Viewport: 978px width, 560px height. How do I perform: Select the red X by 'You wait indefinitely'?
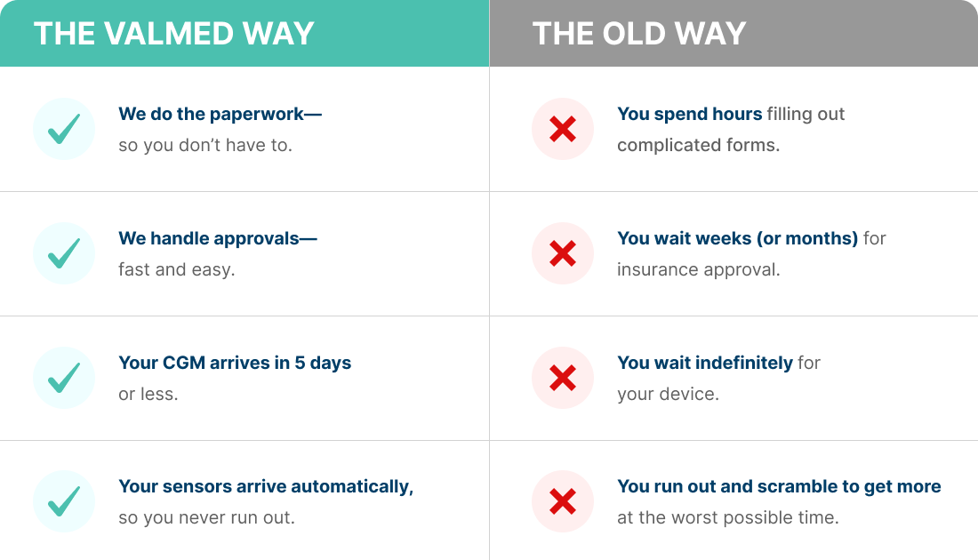pos(563,378)
